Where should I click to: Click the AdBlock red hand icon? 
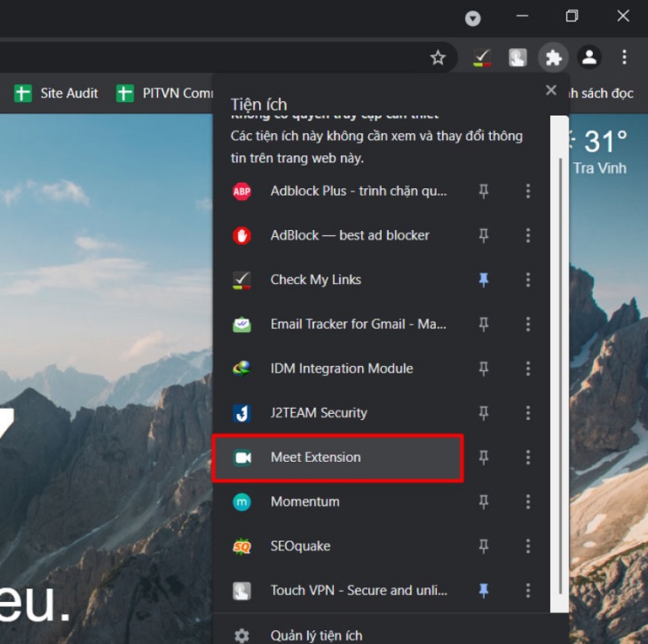(x=242, y=235)
